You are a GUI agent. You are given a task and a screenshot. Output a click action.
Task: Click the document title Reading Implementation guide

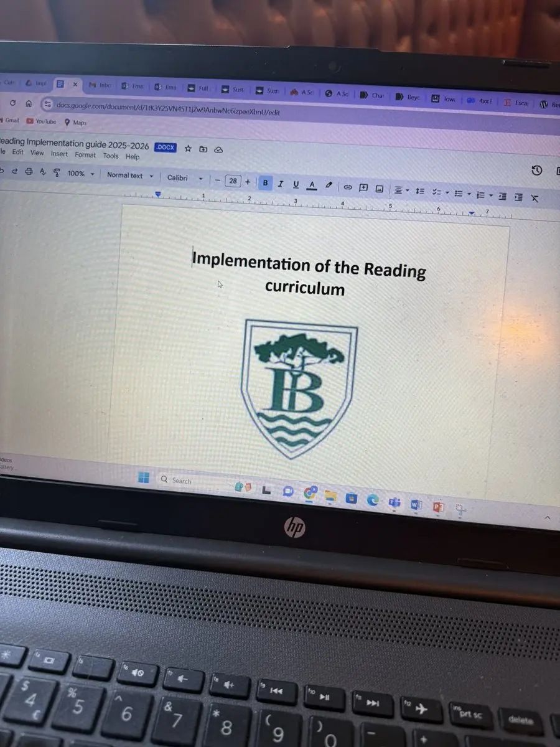point(75,144)
